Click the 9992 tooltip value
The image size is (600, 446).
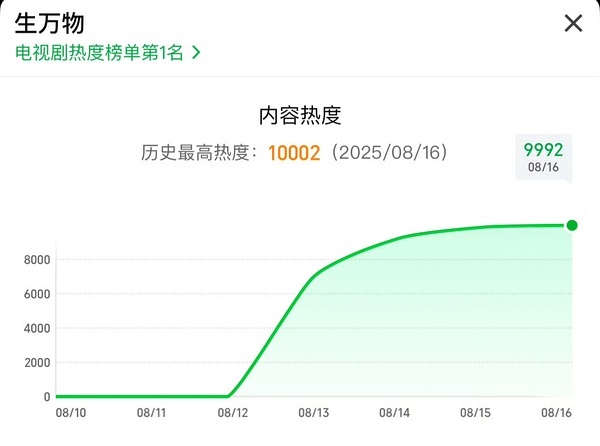point(543,150)
